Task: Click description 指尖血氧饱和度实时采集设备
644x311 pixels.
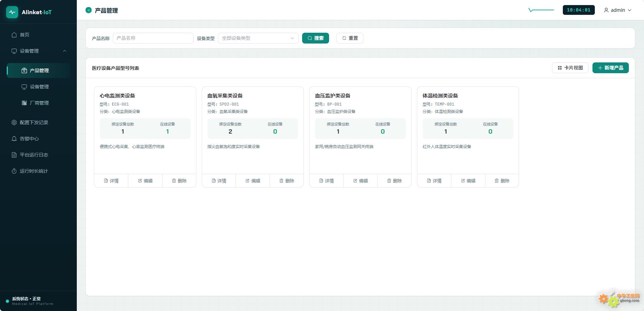Action: (234, 147)
